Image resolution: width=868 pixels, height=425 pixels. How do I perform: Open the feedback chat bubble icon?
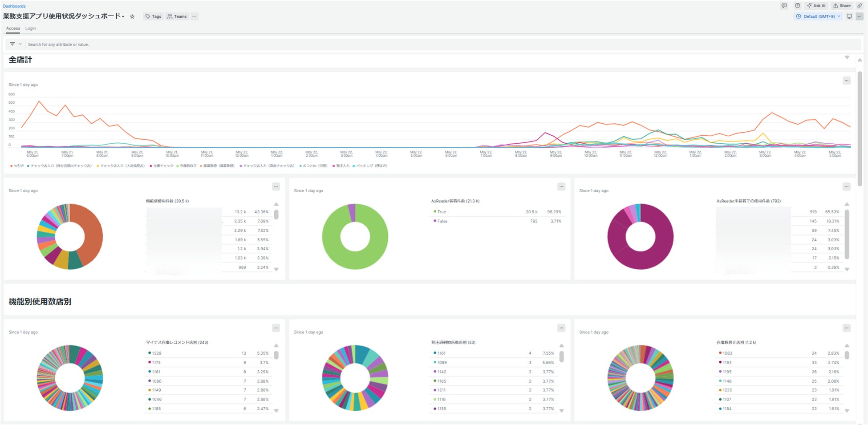[784, 6]
